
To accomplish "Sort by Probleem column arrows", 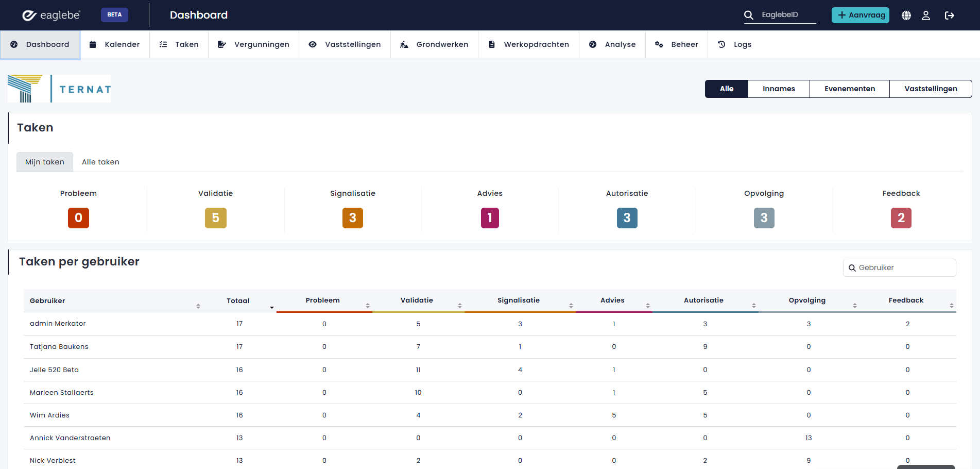I will click(368, 306).
